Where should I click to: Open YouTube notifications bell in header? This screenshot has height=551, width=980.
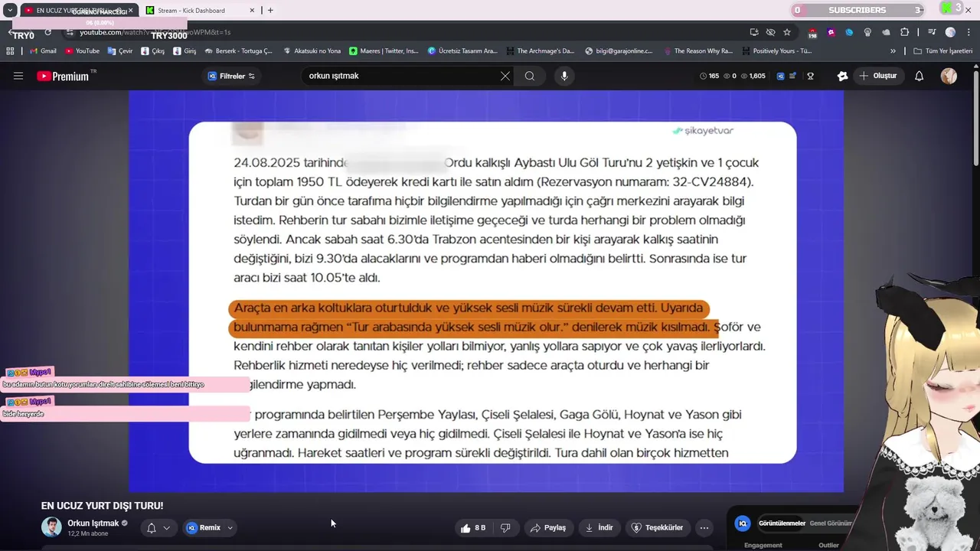coord(920,76)
